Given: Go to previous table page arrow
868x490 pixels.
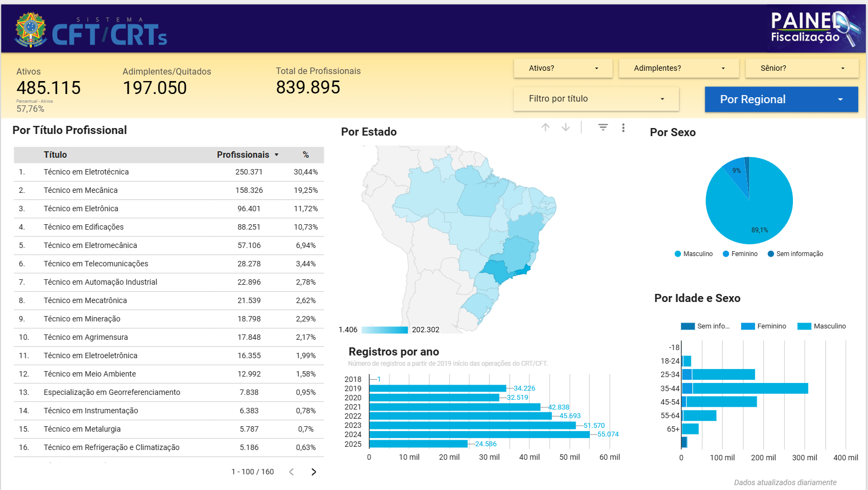Looking at the screenshot, I should pos(292,472).
